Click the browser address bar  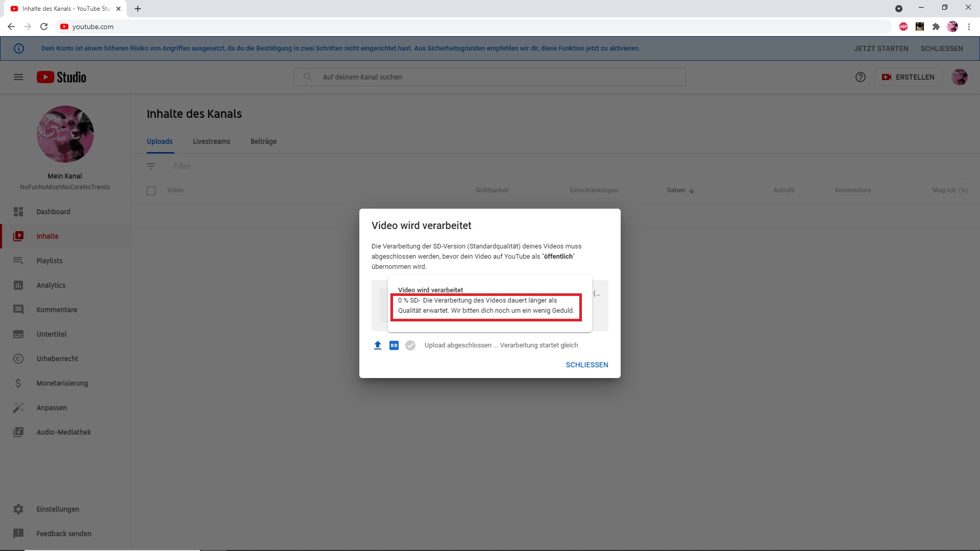point(475,27)
